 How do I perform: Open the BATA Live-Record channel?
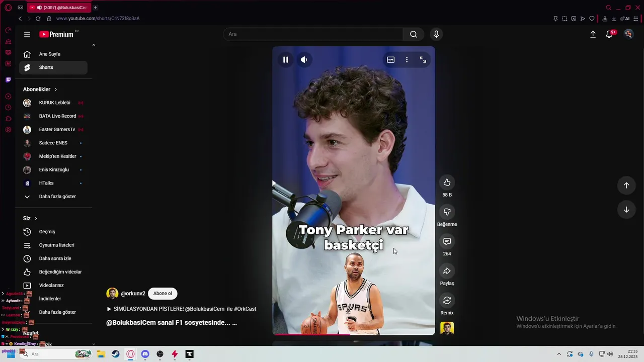(x=53, y=116)
